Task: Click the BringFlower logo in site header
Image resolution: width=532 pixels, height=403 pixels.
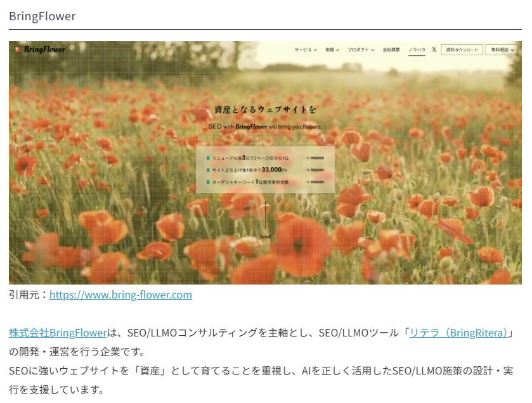Action: tap(40, 49)
